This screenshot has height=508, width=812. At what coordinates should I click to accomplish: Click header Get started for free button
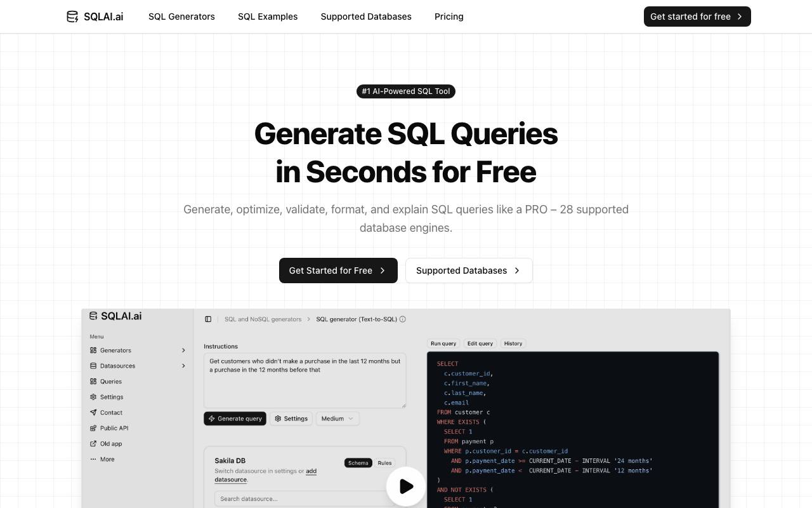tap(697, 17)
